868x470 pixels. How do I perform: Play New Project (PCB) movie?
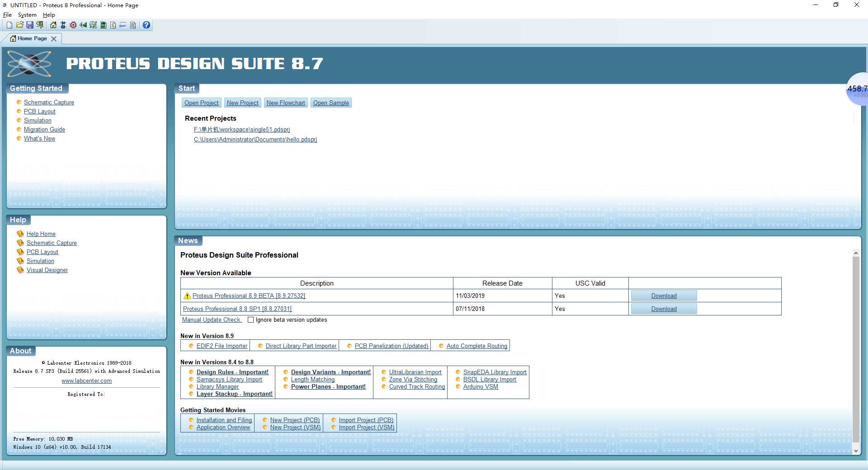click(x=295, y=420)
